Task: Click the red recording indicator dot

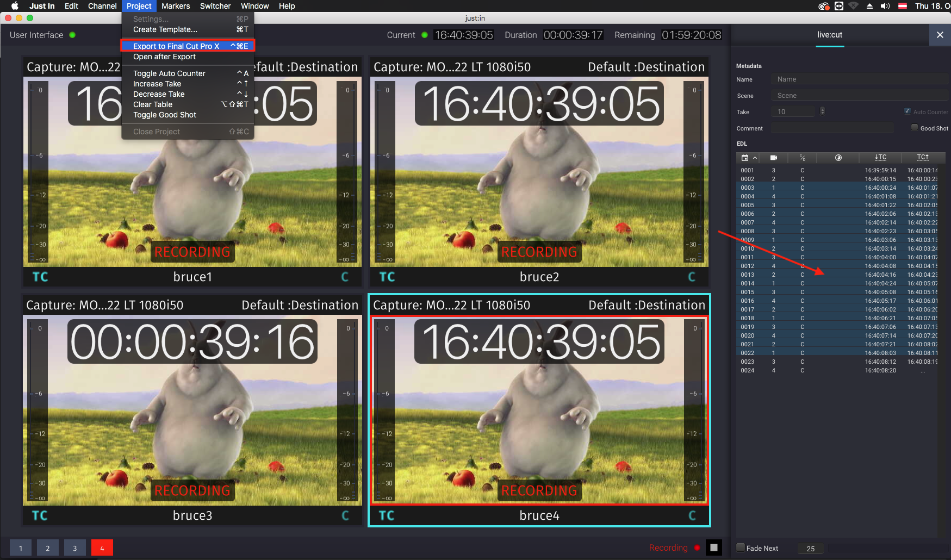Action: tap(697, 547)
